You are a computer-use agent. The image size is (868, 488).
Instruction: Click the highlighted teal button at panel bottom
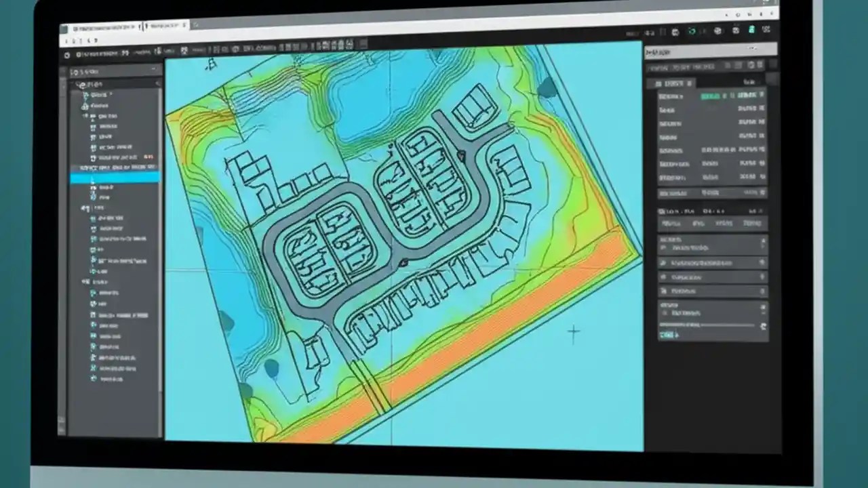667,335
